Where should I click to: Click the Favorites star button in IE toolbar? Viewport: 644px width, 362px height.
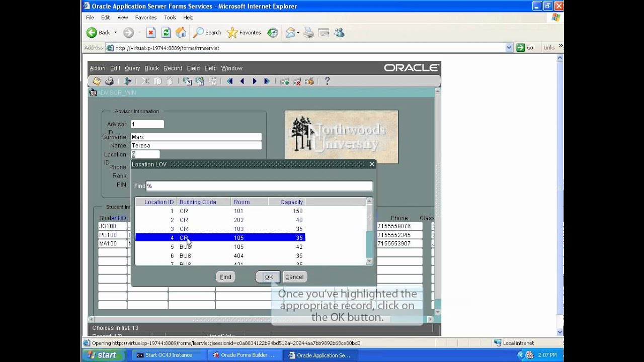244,33
